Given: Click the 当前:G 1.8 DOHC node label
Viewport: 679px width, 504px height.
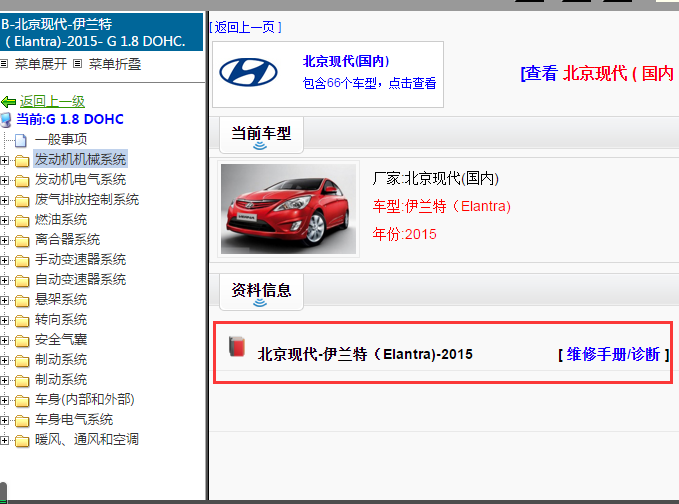Looking at the screenshot, I should click(x=70, y=119).
